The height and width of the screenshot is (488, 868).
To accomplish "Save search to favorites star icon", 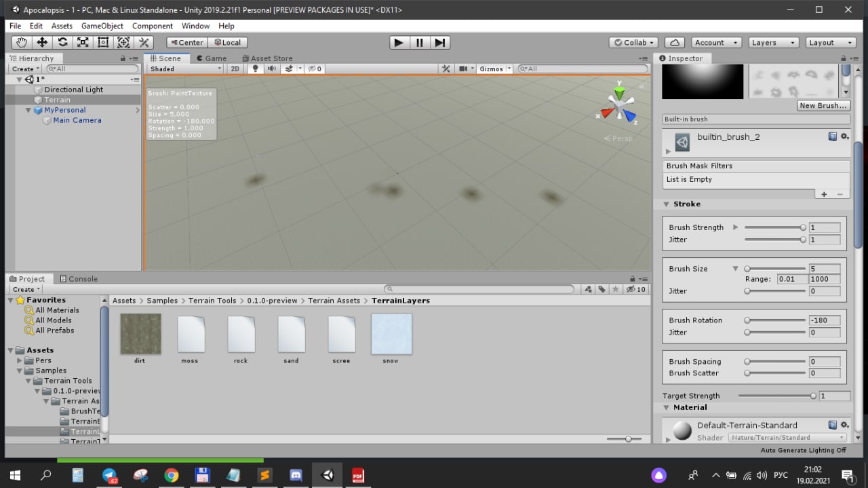I will [x=615, y=289].
